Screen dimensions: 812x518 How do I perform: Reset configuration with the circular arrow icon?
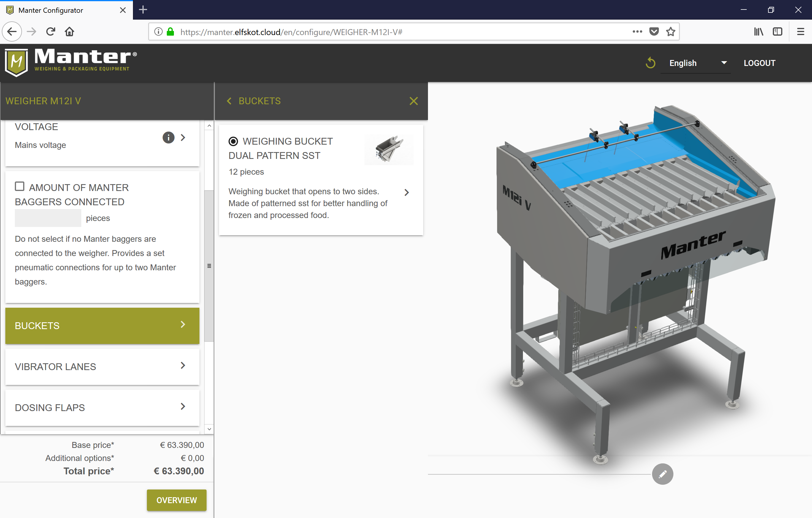[651, 63]
